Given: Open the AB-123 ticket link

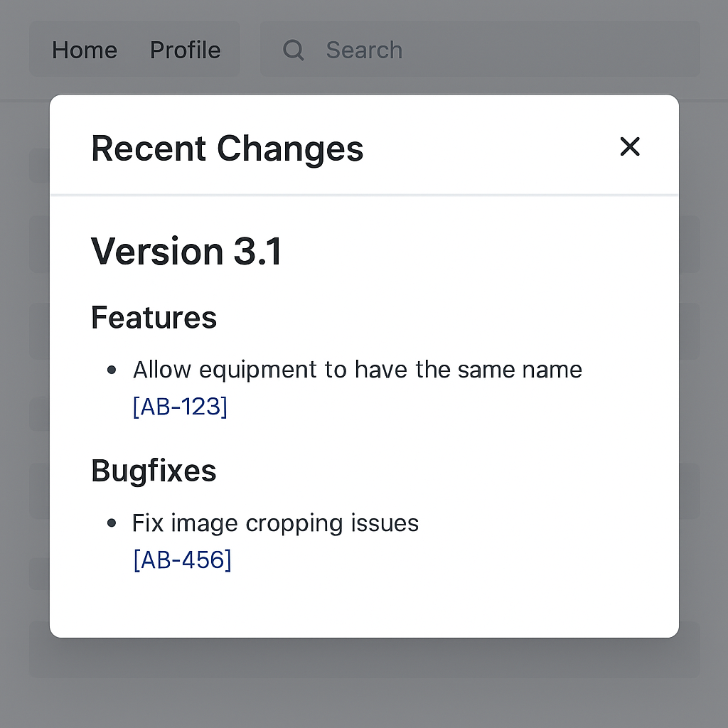Looking at the screenshot, I should pyautogui.click(x=180, y=407).
